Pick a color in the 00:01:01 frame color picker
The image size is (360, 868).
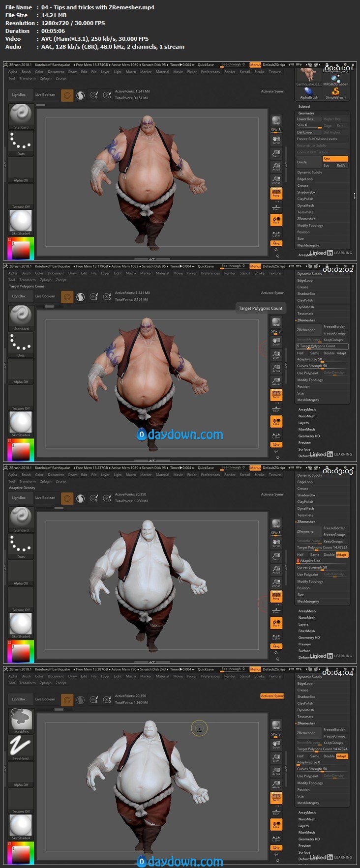coord(21,249)
